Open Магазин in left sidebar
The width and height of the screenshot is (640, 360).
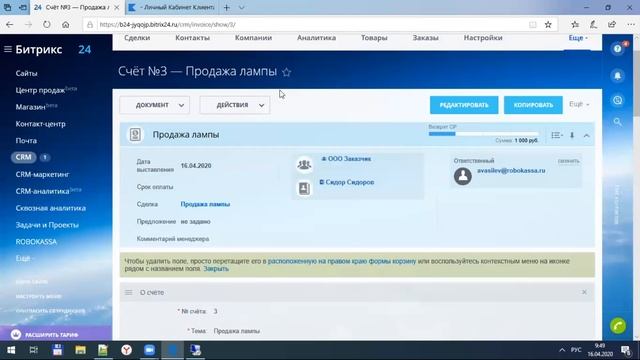[x=31, y=107]
